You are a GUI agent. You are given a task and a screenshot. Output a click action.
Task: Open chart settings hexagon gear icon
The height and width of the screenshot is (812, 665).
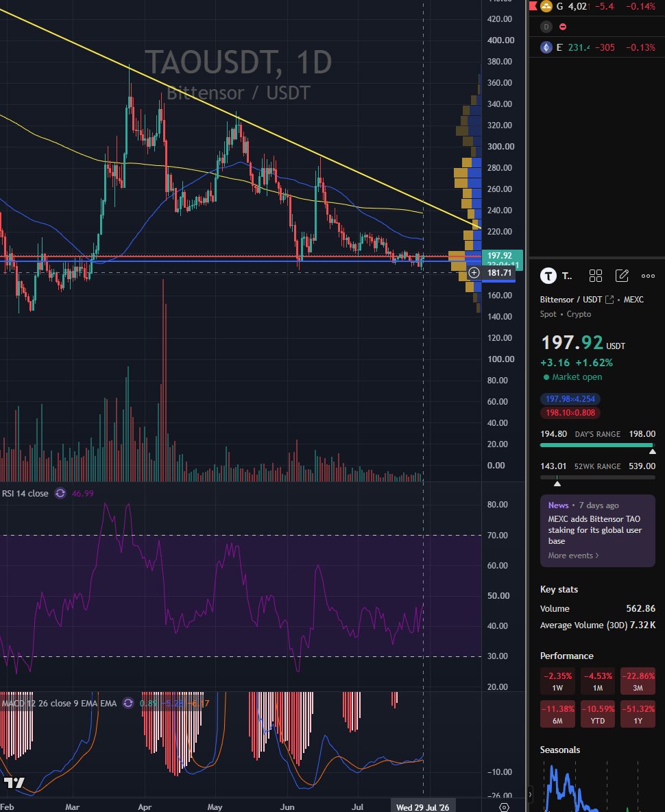(503, 807)
